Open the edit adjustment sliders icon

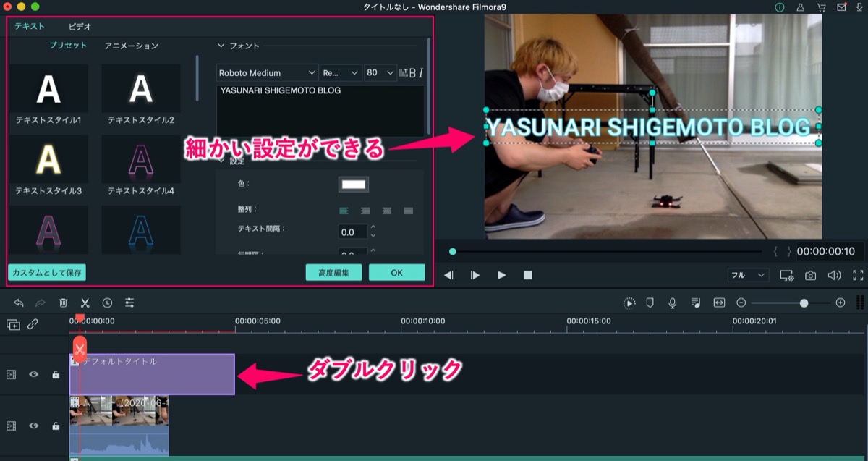point(129,303)
